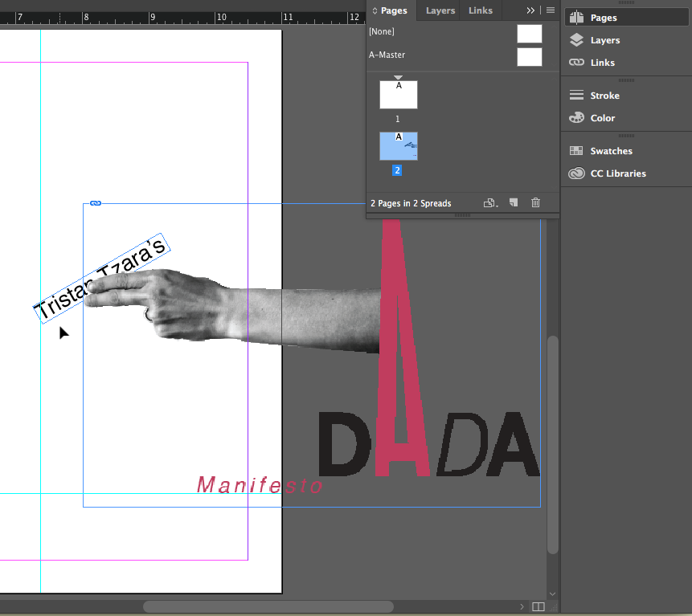Switch to the Links tab
Image resolution: width=692 pixels, height=616 pixels.
point(481,10)
